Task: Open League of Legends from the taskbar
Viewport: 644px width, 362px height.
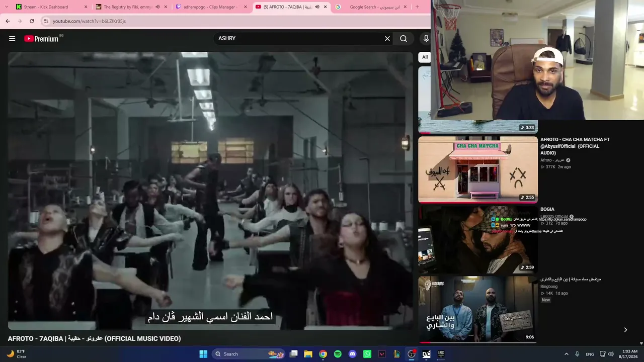Action: click(397, 354)
